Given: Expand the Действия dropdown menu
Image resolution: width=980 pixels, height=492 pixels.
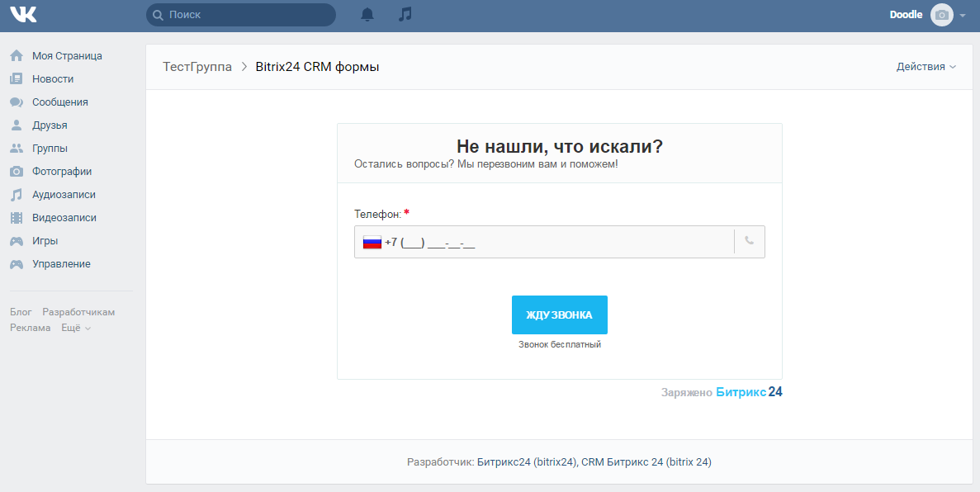Looking at the screenshot, I should coord(926,66).
